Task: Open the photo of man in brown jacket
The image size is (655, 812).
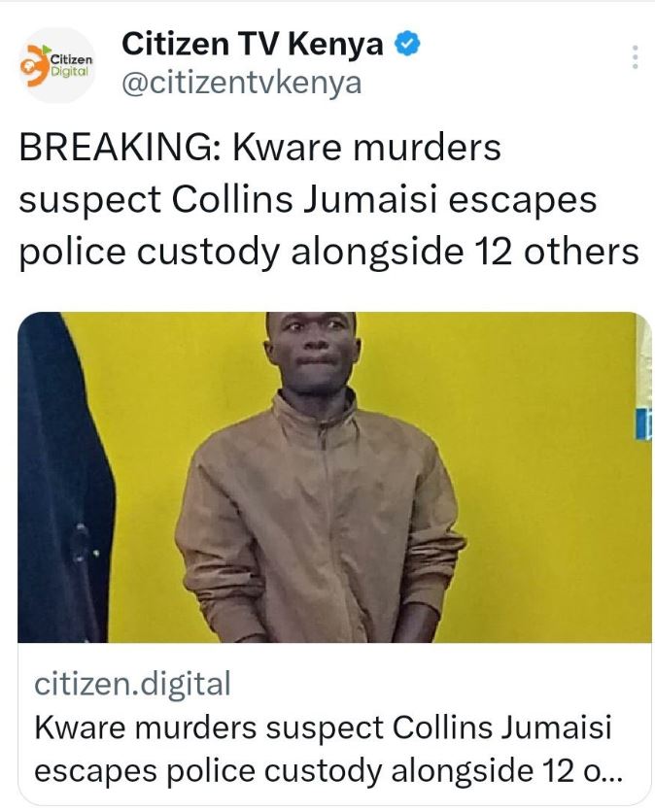Action: pos(334,477)
